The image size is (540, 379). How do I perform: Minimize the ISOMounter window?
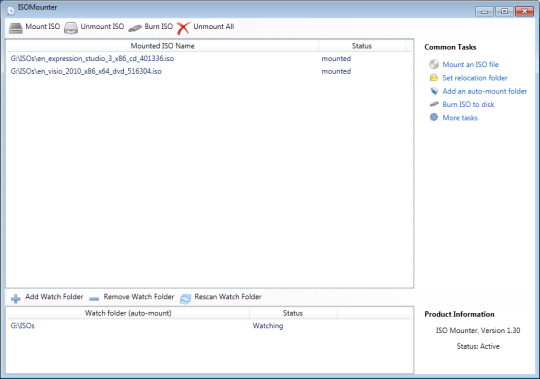tap(485, 11)
